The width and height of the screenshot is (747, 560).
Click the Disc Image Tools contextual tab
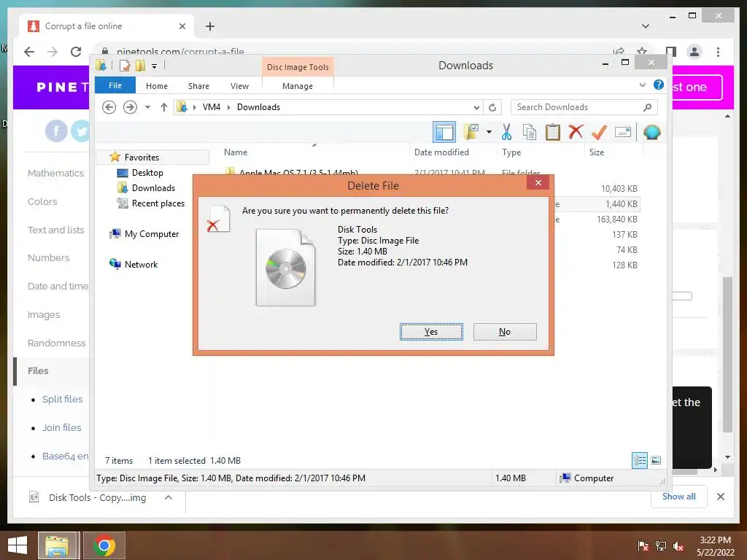298,67
